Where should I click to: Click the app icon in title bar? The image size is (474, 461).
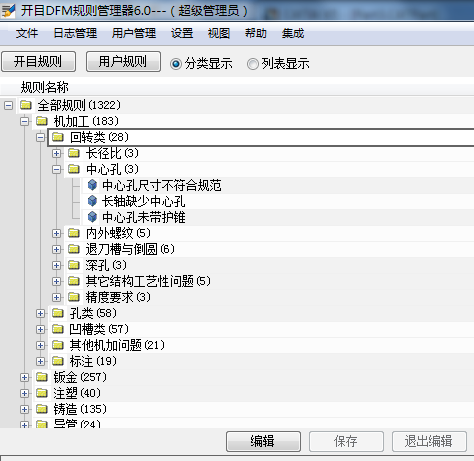[x=8, y=11]
